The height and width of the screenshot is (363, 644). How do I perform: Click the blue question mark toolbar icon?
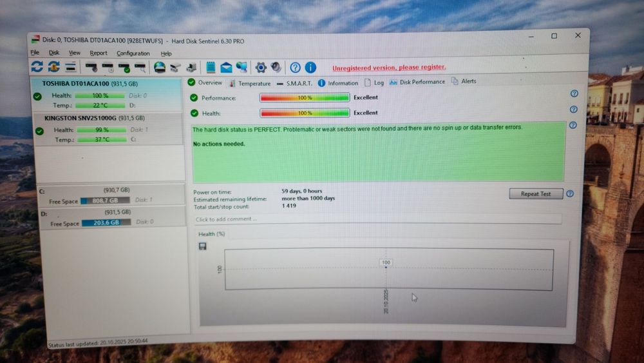(295, 67)
